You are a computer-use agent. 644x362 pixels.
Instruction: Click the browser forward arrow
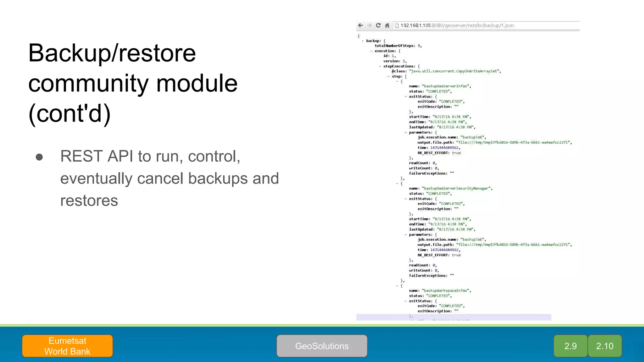pyautogui.click(x=369, y=25)
